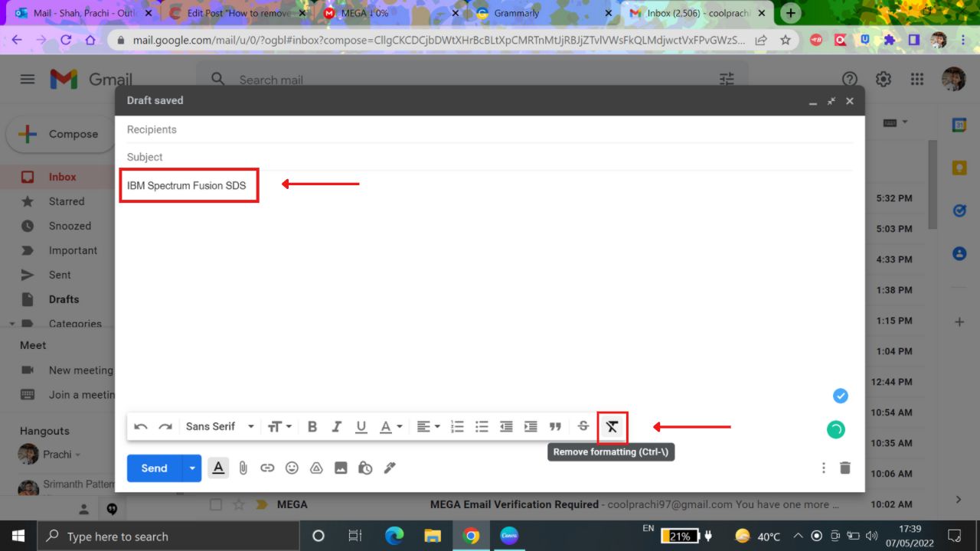The width and height of the screenshot is (980, 551).
Task: Toggle Underline formatting
Action: (361, 427)
